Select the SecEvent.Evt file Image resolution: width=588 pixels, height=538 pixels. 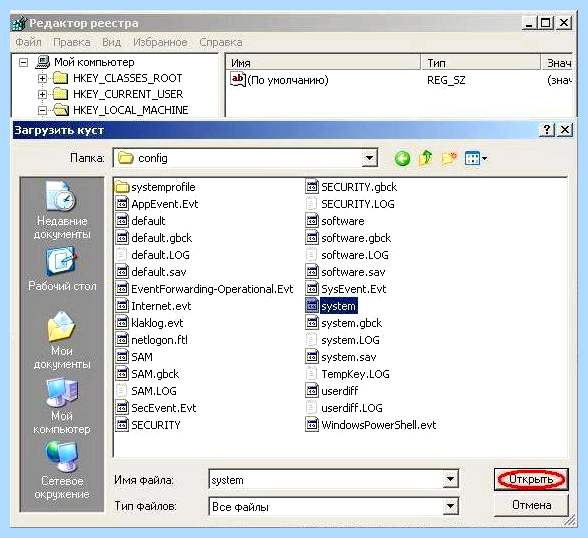(156, 408)
